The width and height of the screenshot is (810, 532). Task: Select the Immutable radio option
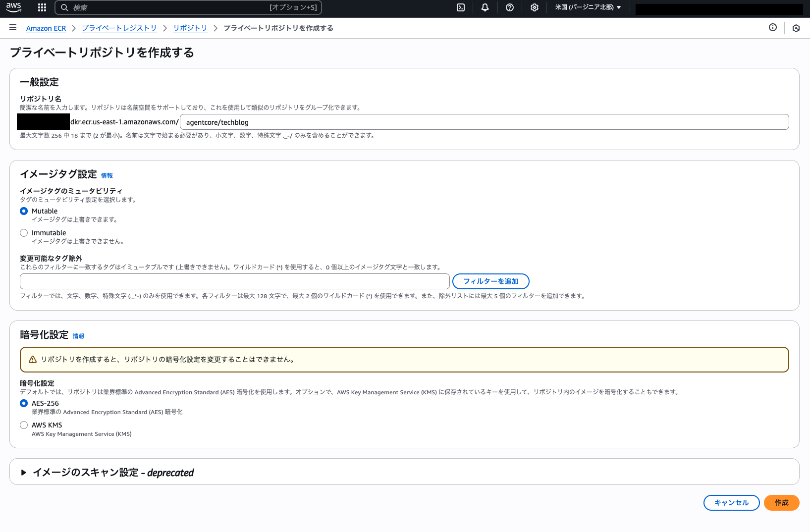(x=24, y=233)
